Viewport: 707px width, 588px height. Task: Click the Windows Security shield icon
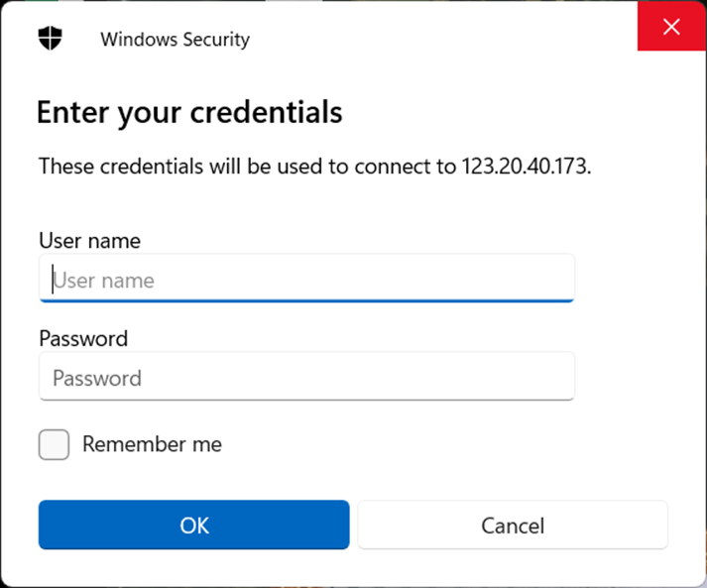point(50,39)
